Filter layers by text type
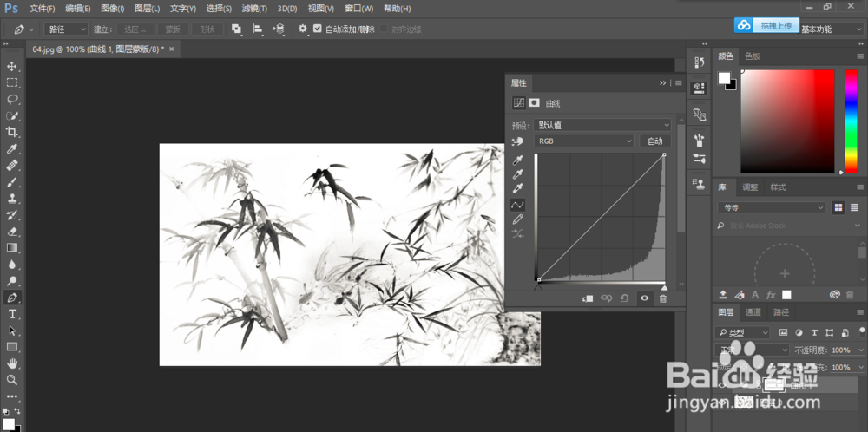Viewport: 868px width, 432px height. click(814, 333)
